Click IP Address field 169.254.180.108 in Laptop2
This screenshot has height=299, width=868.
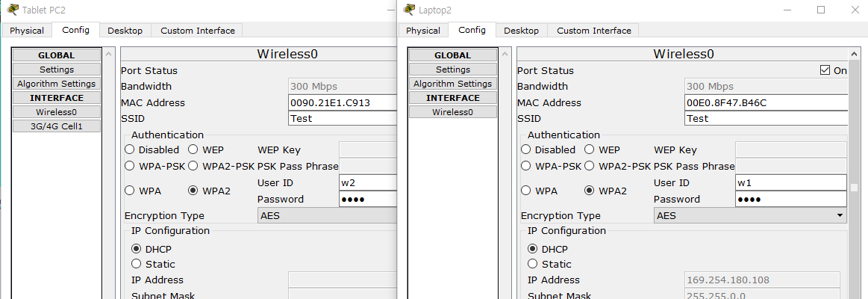click(x=763, y=280)
